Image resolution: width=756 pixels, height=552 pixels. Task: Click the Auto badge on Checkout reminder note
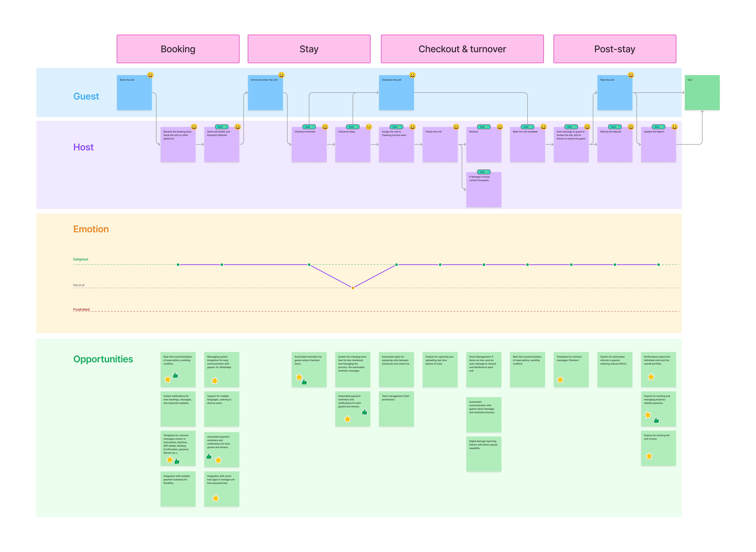coord(309,127)
